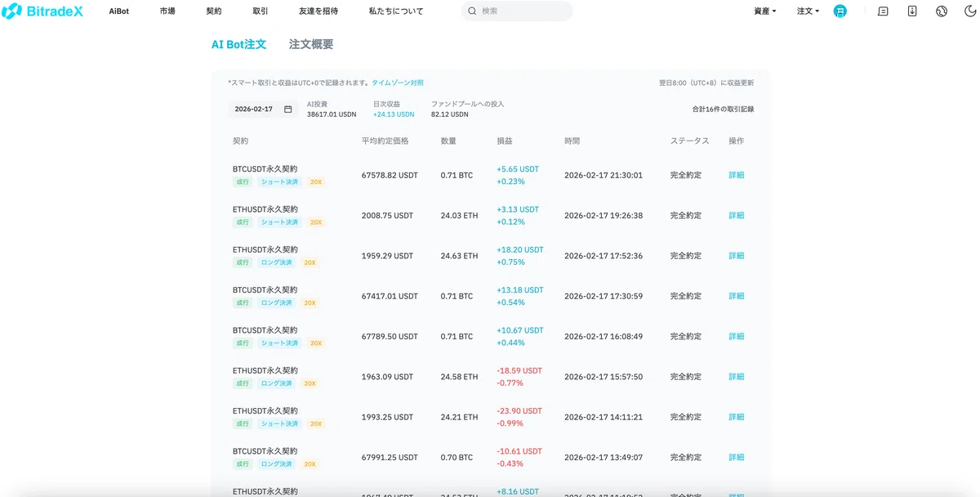The width and height of the screenshot is (980, 497).
Task: Click timestamp 2026-02-17 21:30:01
Action: point(604,175)
